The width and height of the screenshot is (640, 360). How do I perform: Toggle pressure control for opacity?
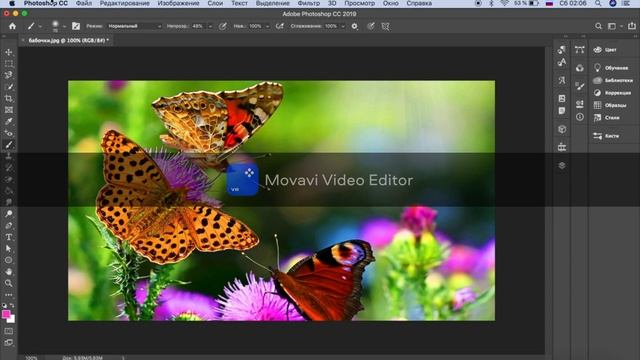(x=223, y=26)
